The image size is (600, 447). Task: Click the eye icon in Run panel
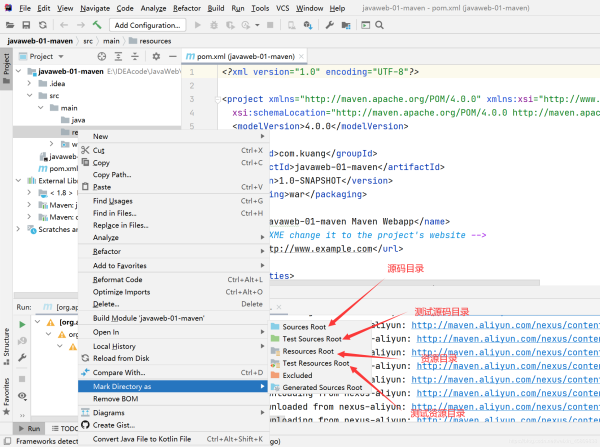pos(21,397)
